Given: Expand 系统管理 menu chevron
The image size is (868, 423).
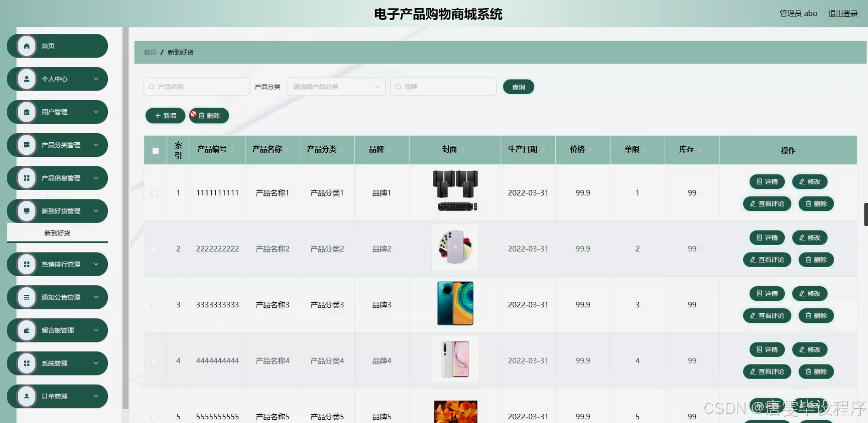Looking at the screenshot, I should [96, 363].
